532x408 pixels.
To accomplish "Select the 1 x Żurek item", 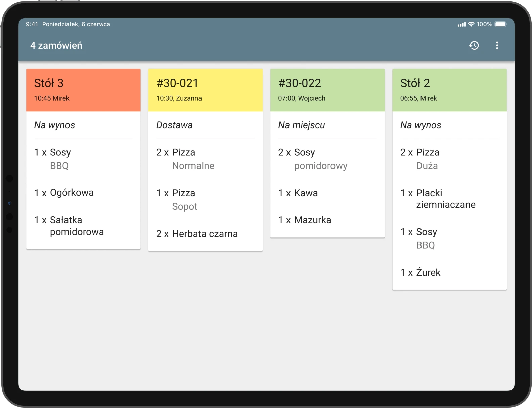I will [420, 272].
